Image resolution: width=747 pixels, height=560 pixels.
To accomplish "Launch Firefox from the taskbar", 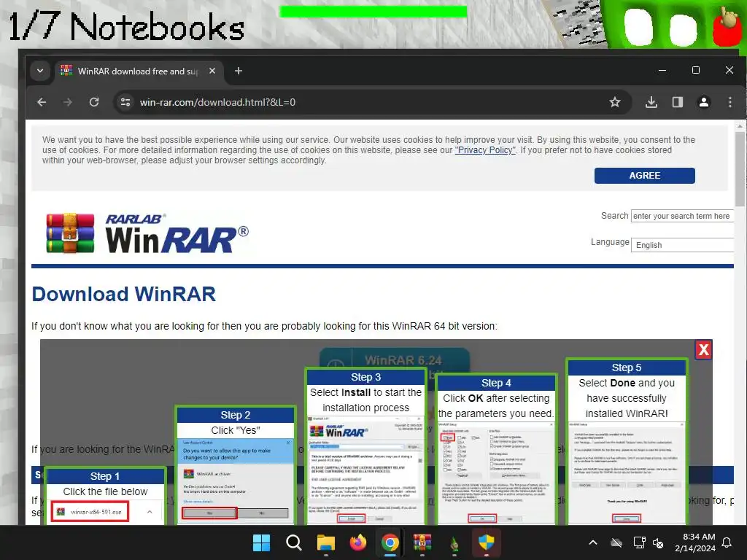I will [357, 542].
